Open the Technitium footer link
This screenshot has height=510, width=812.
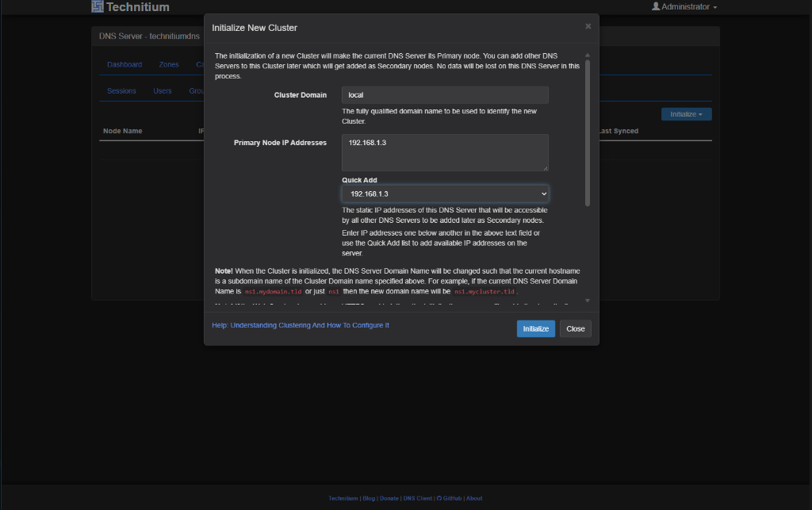point(343,499)
